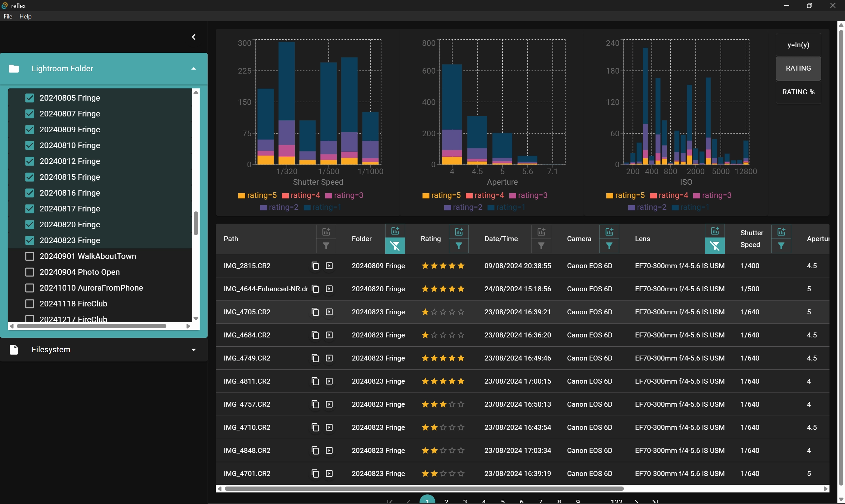Toggle the y=ln(y) log scale button
Image resolution: width=845 pixels, height=504 pixels.
tap(798, 45)
